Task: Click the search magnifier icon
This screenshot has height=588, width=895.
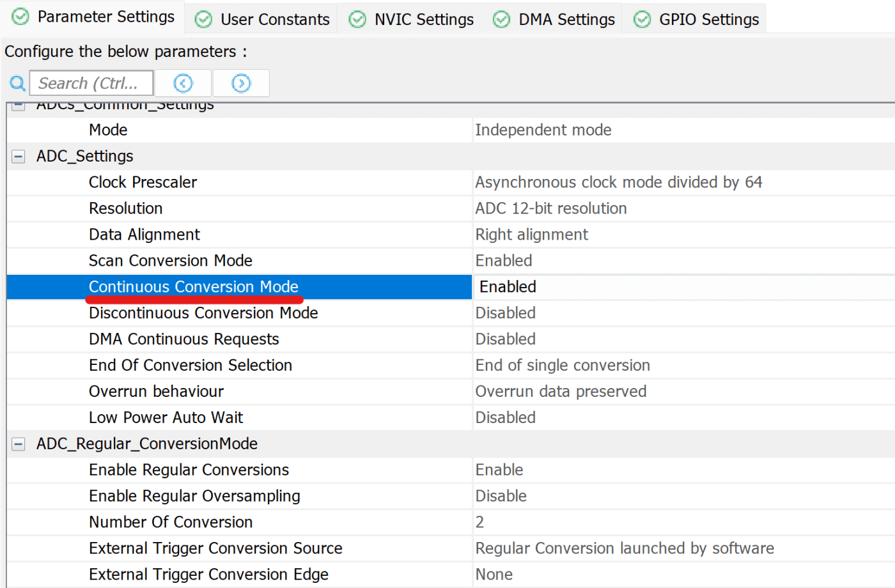Action: click(17, 83)
